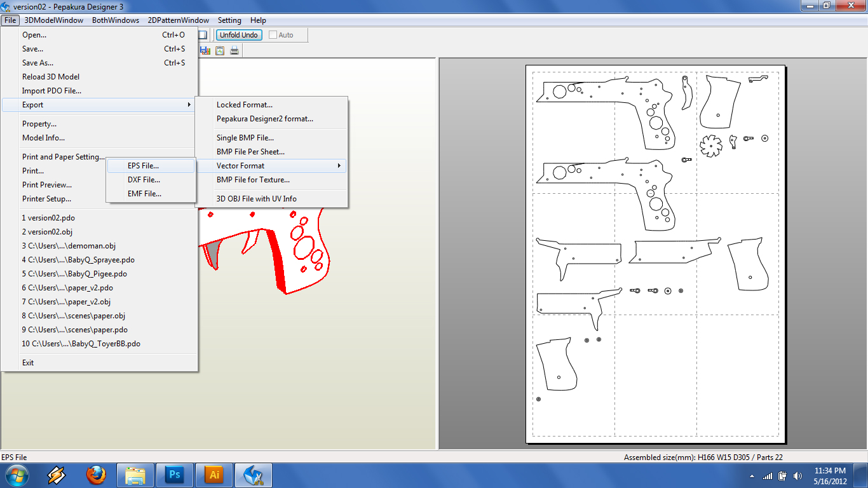This screenshot has width=868, height=488.
Task: Open recent file paper_v2.pdo
Action: 99,288
